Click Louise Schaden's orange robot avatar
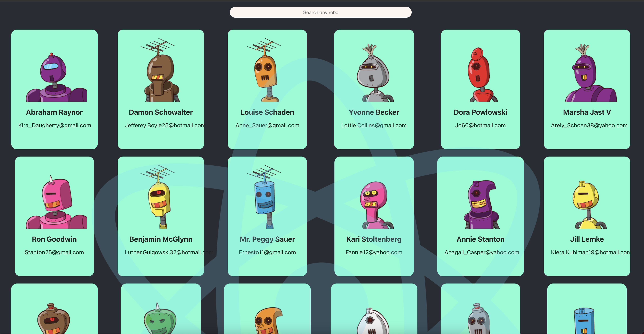 pyautogui.click(x=267, y=72)
